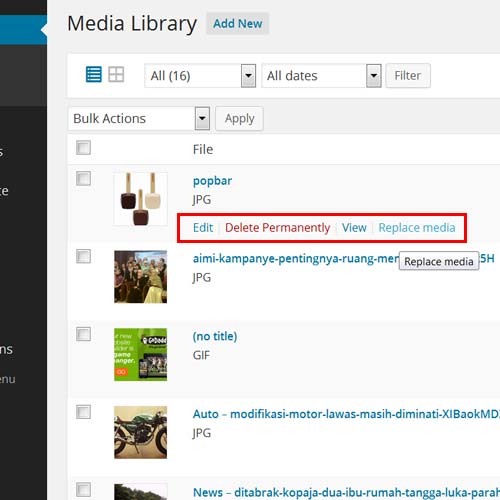The height and width of the screenshot is (500, 500).
Task: Open Auto – modifikasi-motor-lawas title link
Action: (346, 414)
